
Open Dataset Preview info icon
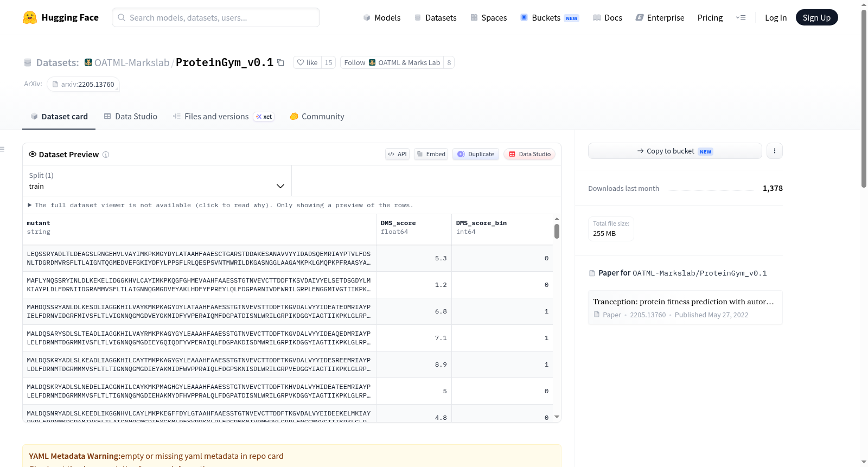[x=106, y=155]
